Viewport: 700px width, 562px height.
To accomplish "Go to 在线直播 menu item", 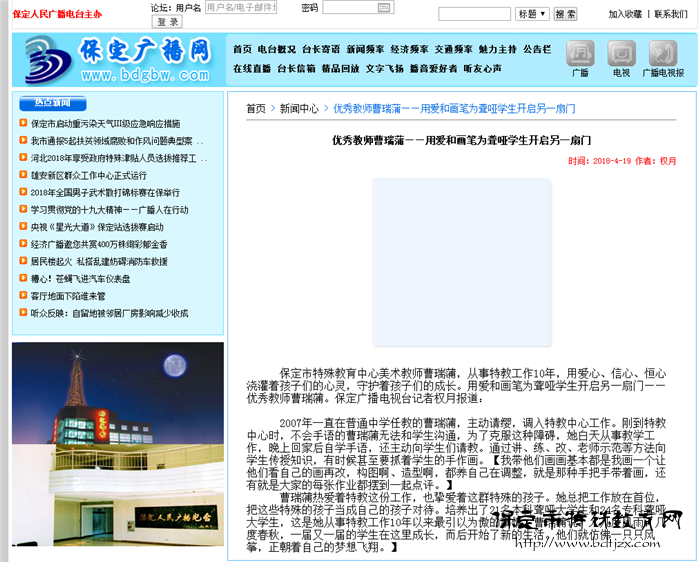I will coord(251,68).
